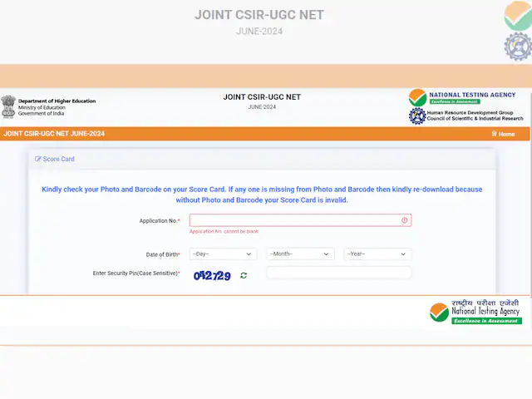Screen dimensions: 532x399
Task: Focus the Application No. input field
Action: coord(300,220)
